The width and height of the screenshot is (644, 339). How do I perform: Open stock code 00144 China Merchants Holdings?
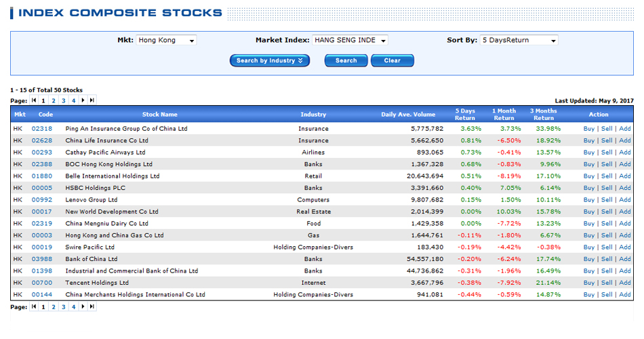pyautogui.click(x=42, y=296)
